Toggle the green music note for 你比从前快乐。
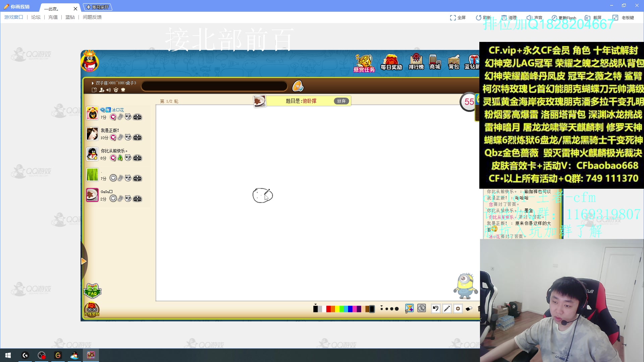 120,158
